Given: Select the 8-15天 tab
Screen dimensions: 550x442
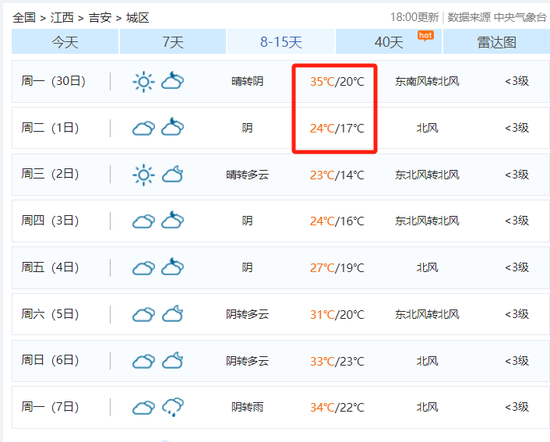Looking at the screenshot, I should 281,42.
